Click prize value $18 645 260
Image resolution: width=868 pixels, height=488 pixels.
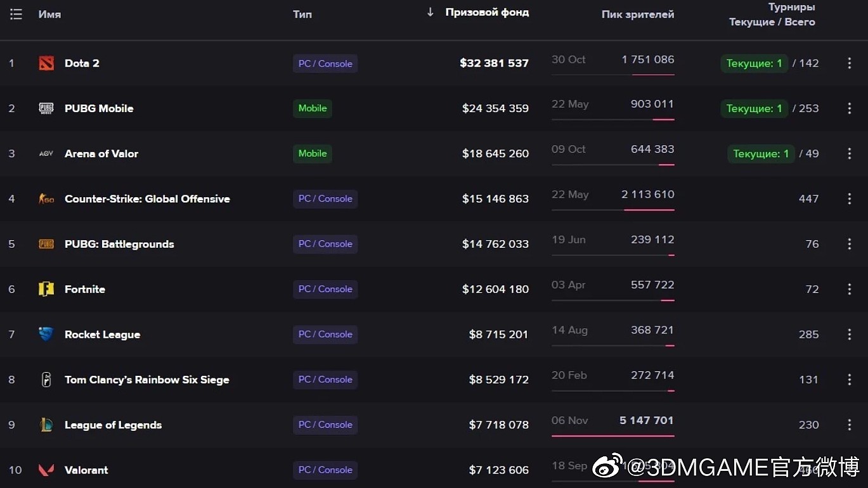tap(495, 153)
